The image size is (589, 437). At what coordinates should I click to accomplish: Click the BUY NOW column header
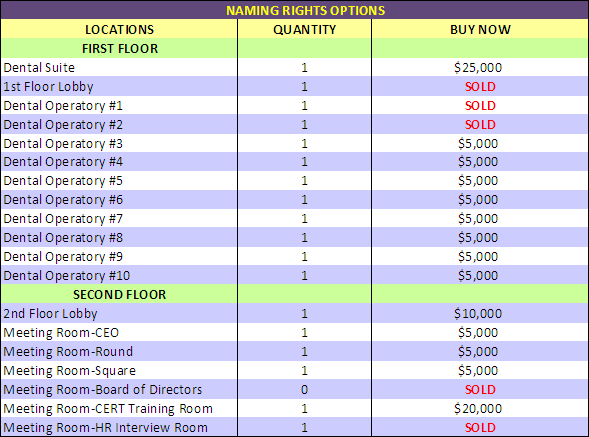coord(480,30)
